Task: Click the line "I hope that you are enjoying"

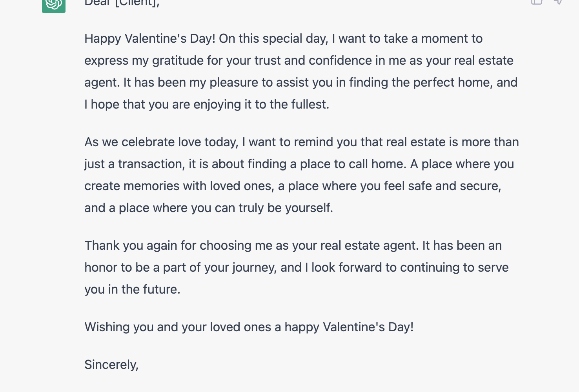Action: (206, 104)
